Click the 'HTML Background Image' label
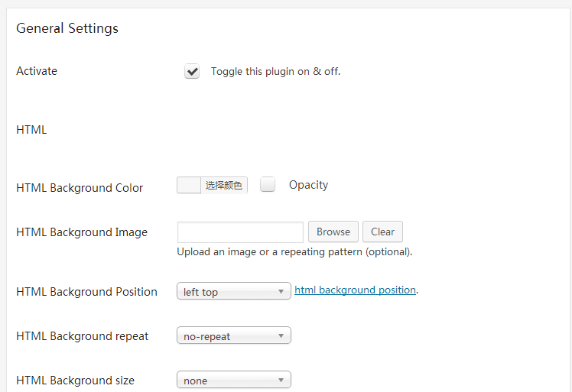This screenshot has height=392, width=572. (x=82, y=232)
